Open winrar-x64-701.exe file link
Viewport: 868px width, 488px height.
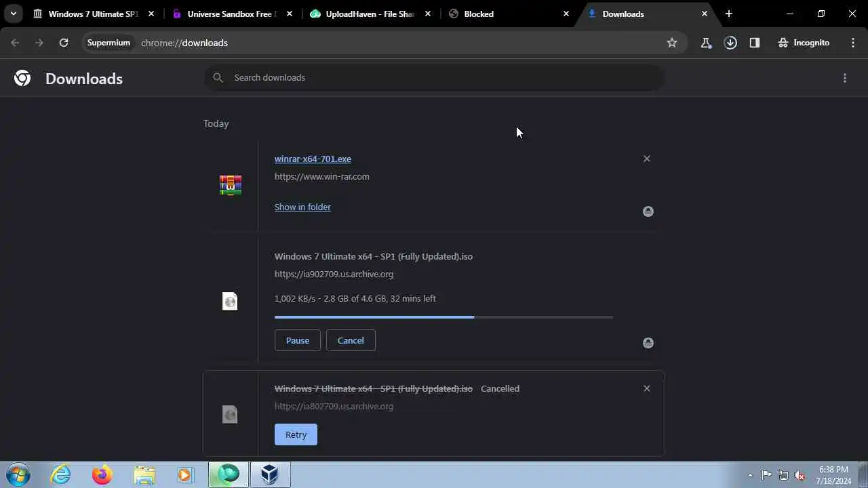tap(313, 159)
